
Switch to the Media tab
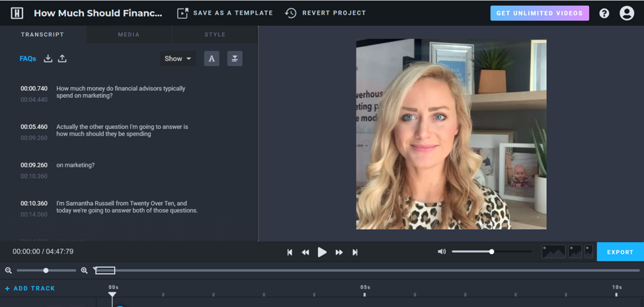[x=128, y=34]
